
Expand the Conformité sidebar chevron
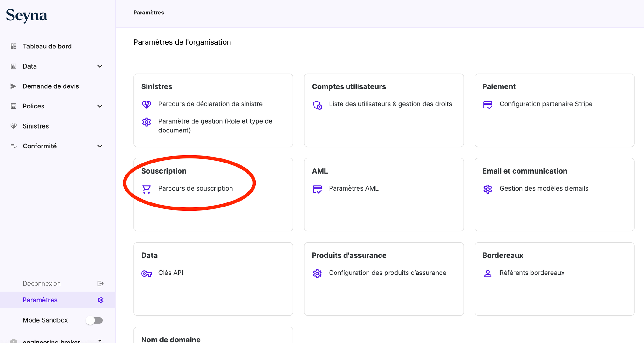point(100,146)
